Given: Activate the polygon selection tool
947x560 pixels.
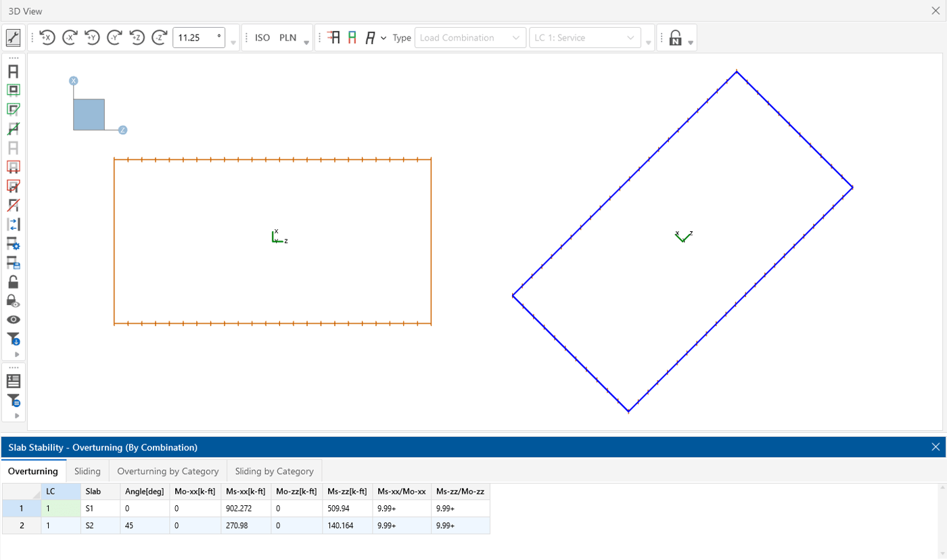Looking at the screenshot, I should (13, 108).
